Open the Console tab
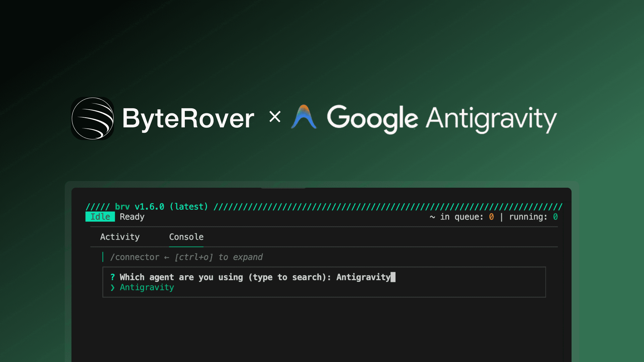 click(x=186, y=237)
